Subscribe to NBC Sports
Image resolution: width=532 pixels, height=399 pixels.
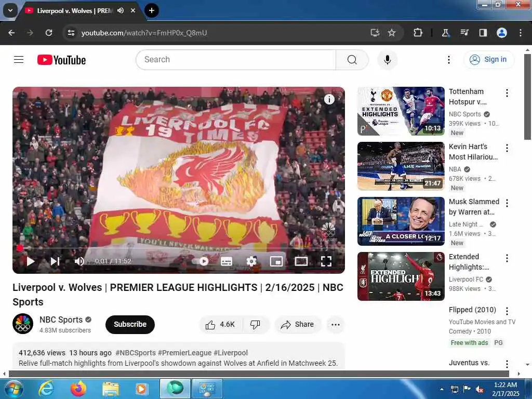coord(130,324)
